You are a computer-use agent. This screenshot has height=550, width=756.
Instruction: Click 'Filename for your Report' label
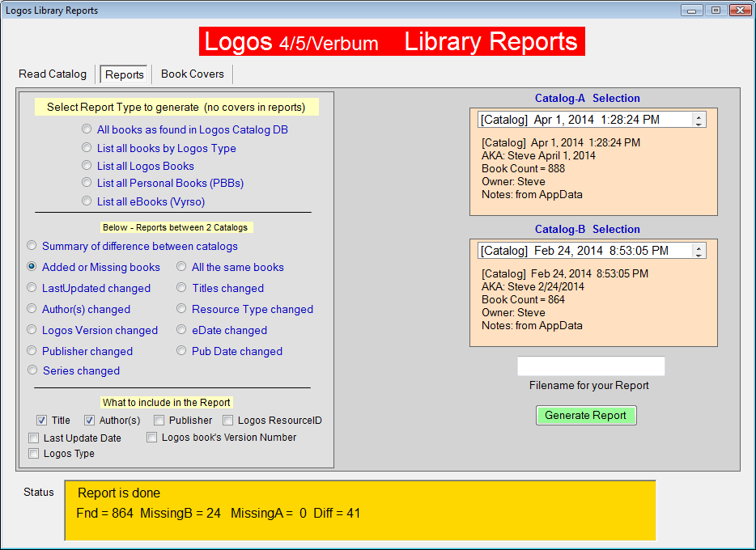point(588,385)
